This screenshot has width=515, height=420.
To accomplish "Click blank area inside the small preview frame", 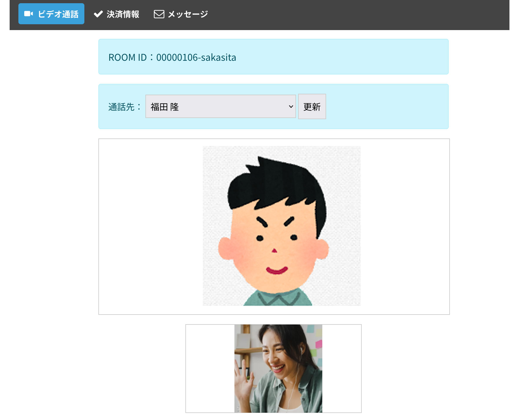I will [x=210, y=369].
